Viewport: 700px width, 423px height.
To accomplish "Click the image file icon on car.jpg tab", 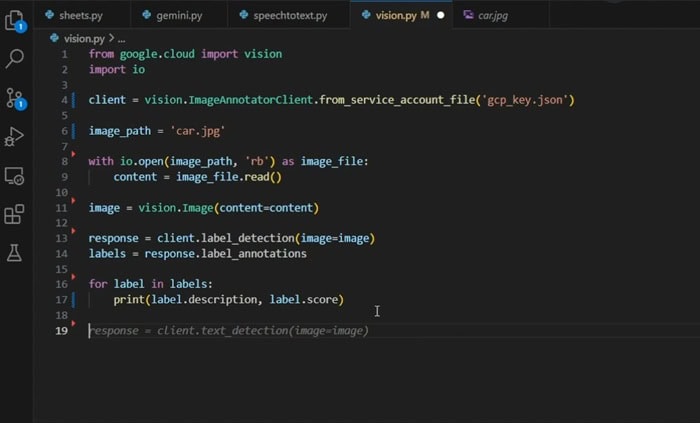I will 468,15.
